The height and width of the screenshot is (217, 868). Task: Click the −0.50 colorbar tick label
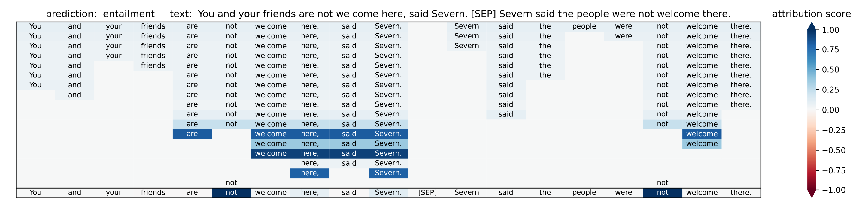pos(834,150)
